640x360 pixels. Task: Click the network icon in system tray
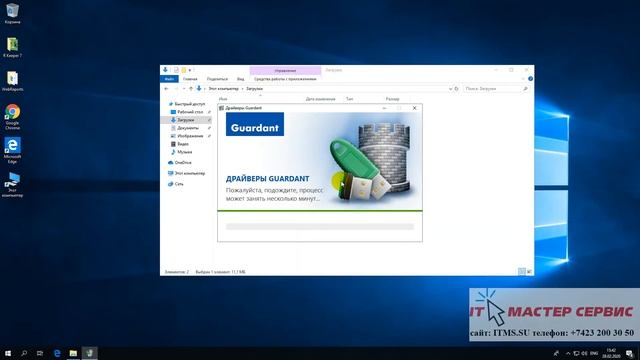click(576, 353)
